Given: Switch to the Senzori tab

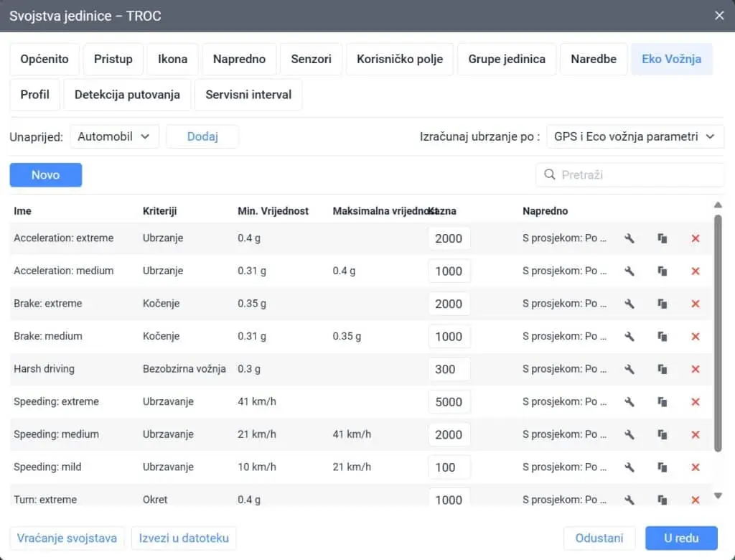Looking at the screenshot, I should (x=311, y=59).
